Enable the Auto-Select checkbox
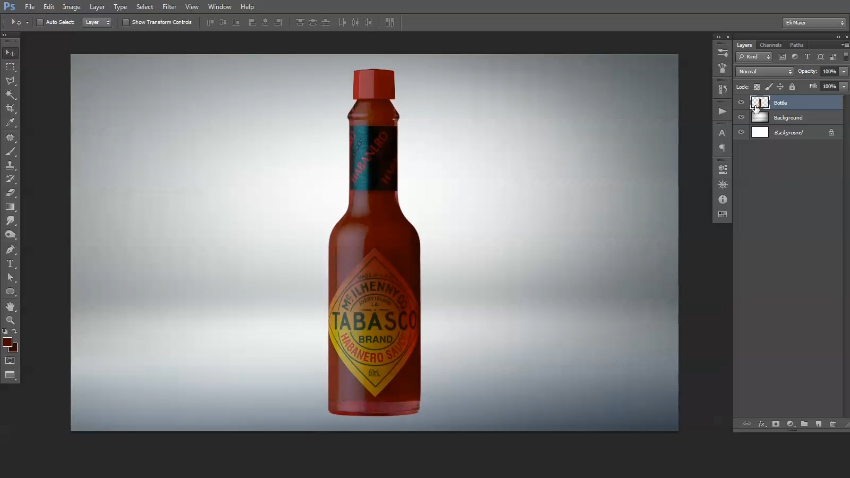The height and width of the screenshot is (478, 850). pyautogui.click(x=40, y=22)
